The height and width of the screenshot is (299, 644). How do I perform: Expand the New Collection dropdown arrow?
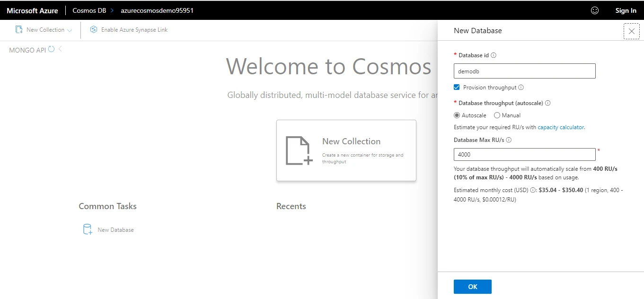point(70,30)
